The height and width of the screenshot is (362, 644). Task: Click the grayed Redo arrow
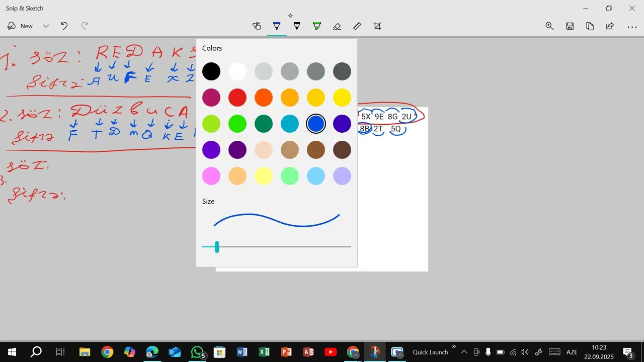(x=85, y=26)
